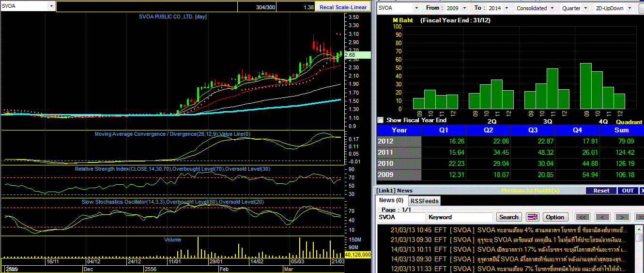Go to first news page with << button

click(583, 217)
